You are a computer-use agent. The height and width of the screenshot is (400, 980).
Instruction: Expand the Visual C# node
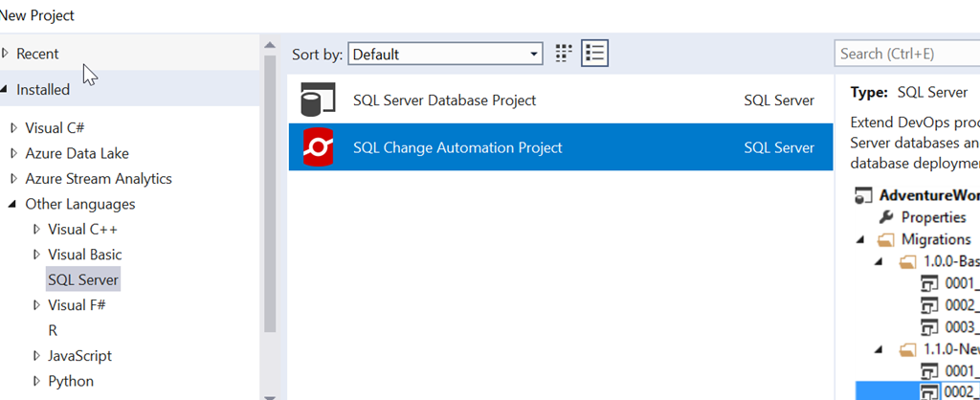(13, 127)
